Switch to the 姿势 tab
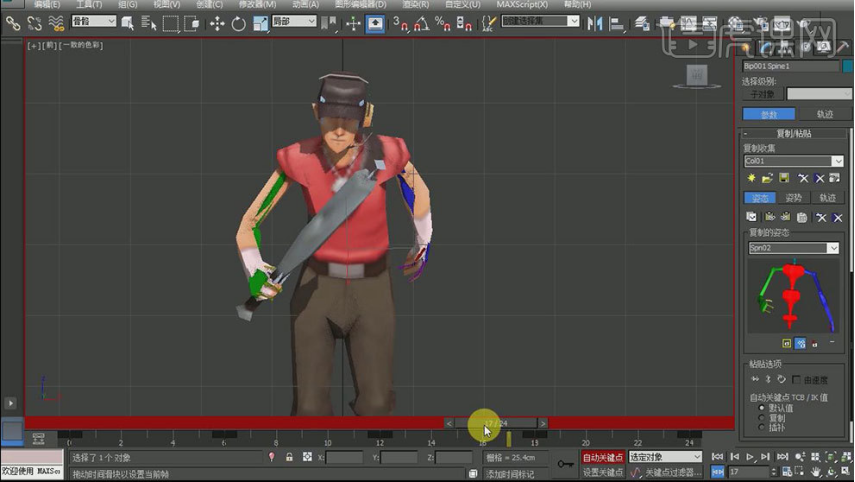 (x=793, y=198)
